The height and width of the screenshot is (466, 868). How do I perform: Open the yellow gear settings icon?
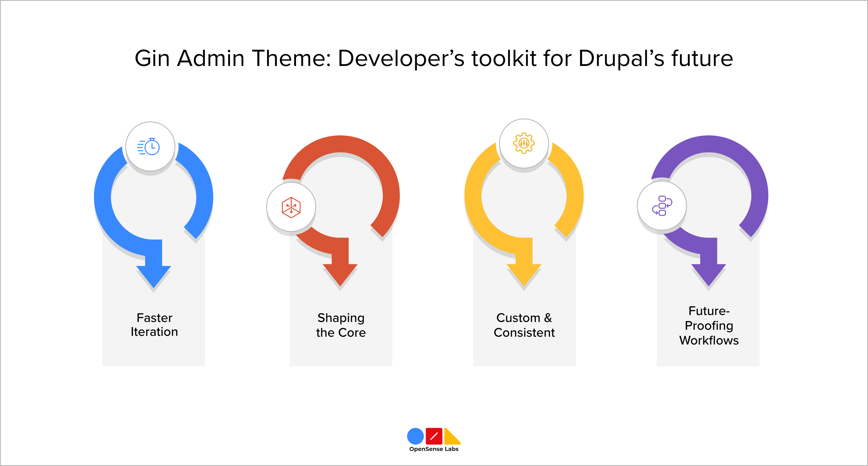(x=523, y=143)
